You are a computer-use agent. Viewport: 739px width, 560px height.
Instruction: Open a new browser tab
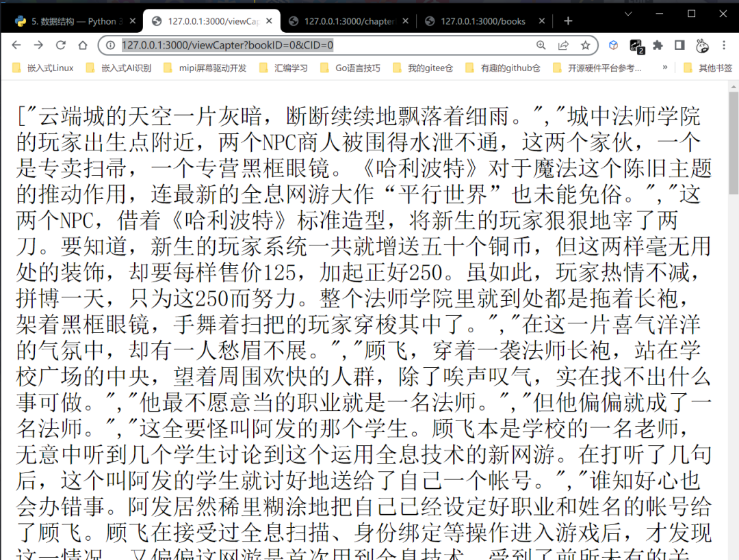pyautogui.click(x=569, y=21)
